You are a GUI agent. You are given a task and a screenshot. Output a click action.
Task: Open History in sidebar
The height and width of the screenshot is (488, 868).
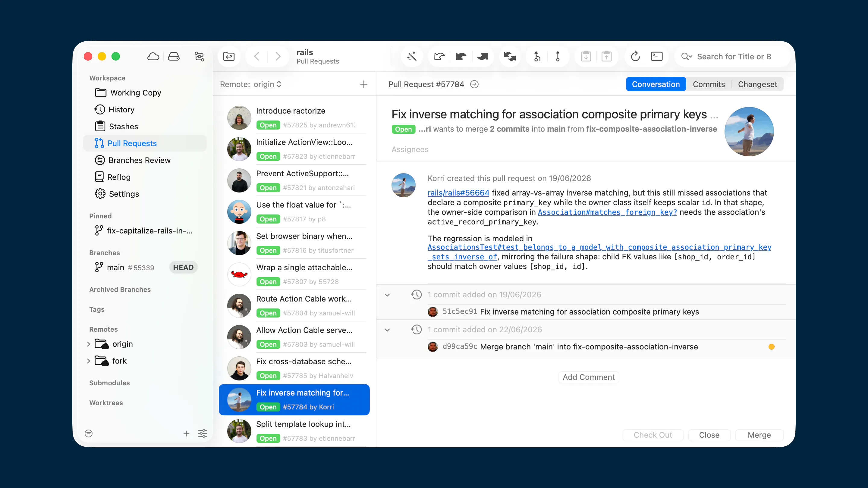(x=145, y=109)
